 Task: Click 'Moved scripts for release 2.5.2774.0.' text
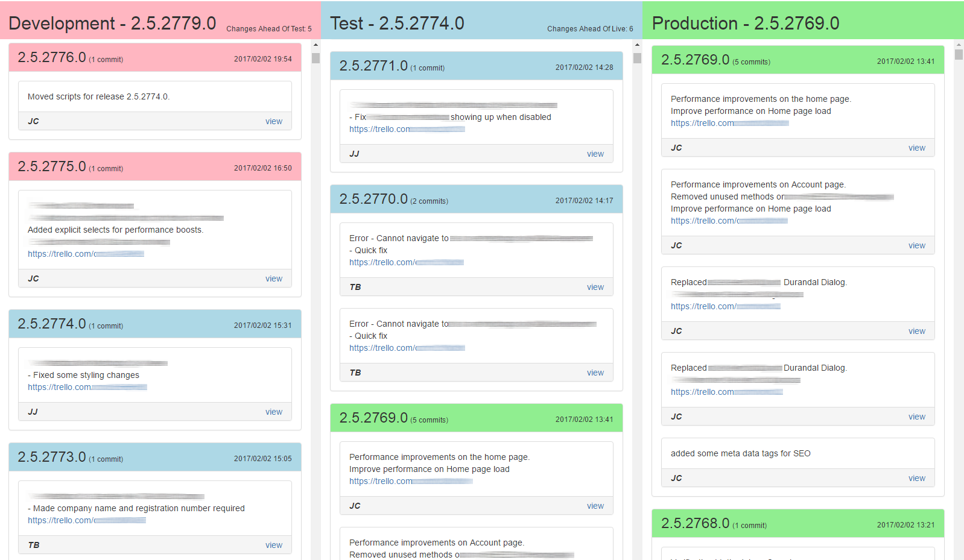pyautogui.click(x=99, y=96)
